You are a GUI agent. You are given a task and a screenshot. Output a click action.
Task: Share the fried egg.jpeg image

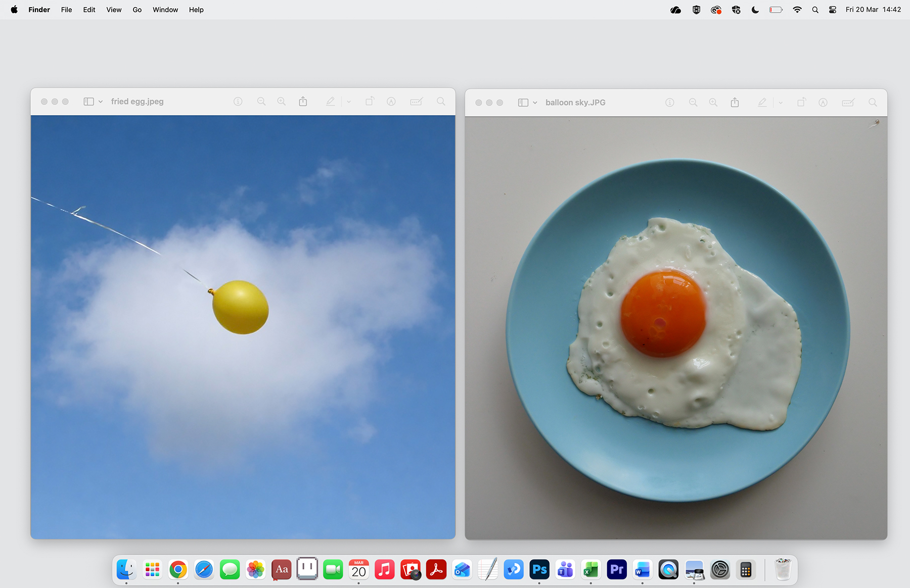tap(303, 101)
